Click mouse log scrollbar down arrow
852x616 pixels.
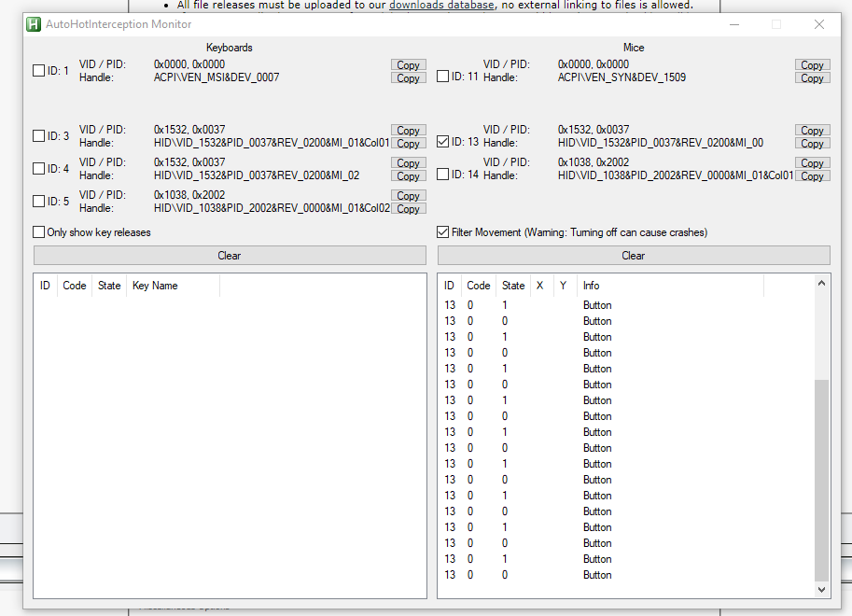(821, 590)
